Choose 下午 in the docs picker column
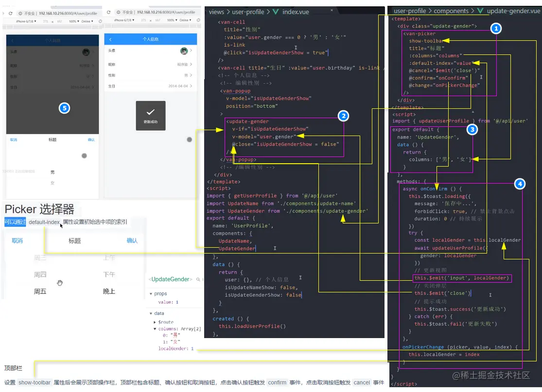The image size is (542, 392). [x=109, y=274]
